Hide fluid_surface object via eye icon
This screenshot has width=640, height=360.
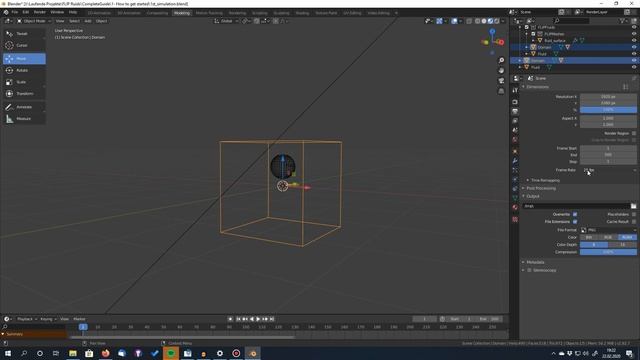click(634, 40)
